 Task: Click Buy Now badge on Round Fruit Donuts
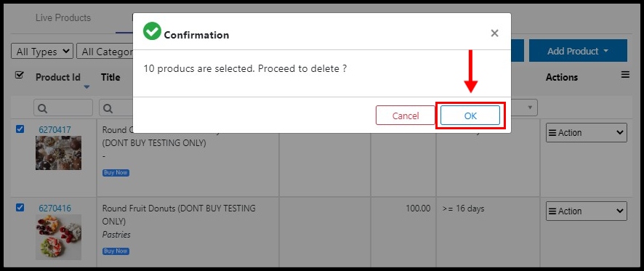(116, 251)
